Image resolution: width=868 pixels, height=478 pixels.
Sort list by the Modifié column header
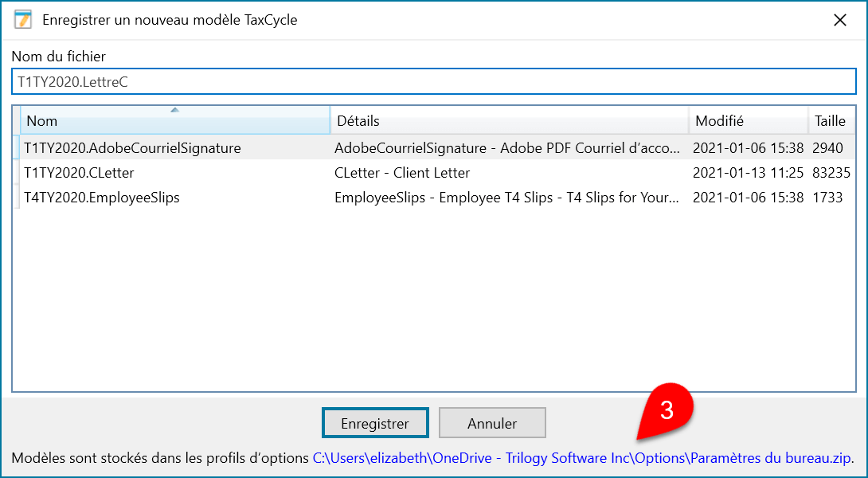749,120
